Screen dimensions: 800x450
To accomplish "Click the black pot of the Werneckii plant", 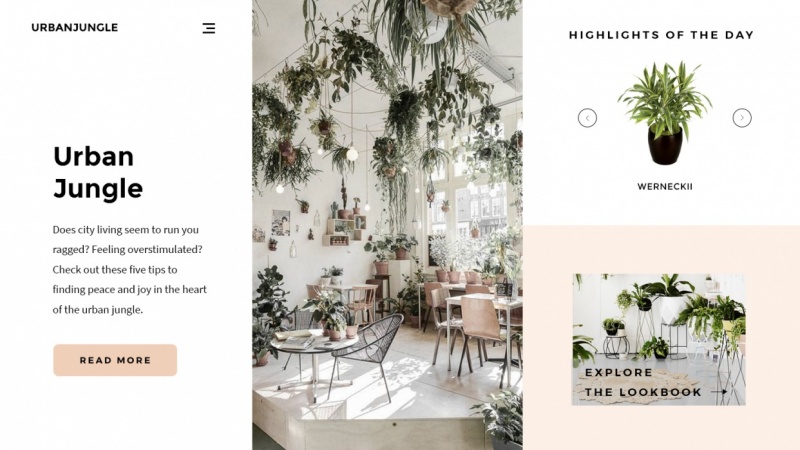I will pos(665,145).
